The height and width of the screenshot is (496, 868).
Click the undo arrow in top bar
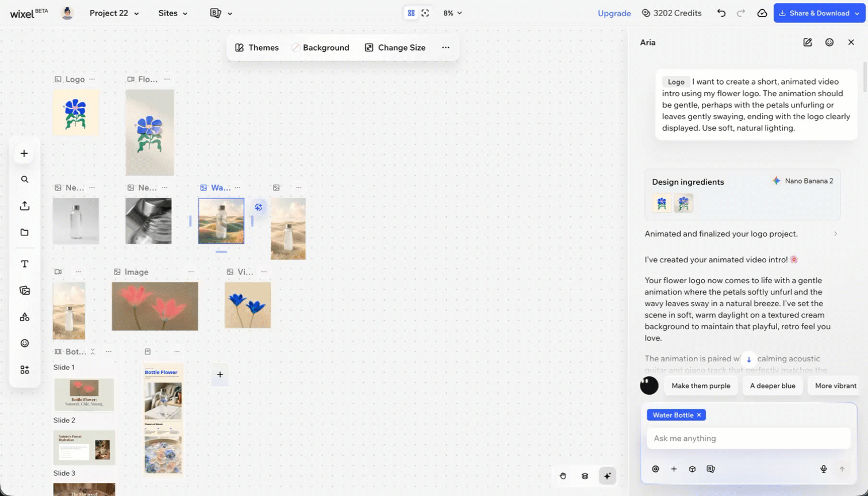[x=721, y=13]
